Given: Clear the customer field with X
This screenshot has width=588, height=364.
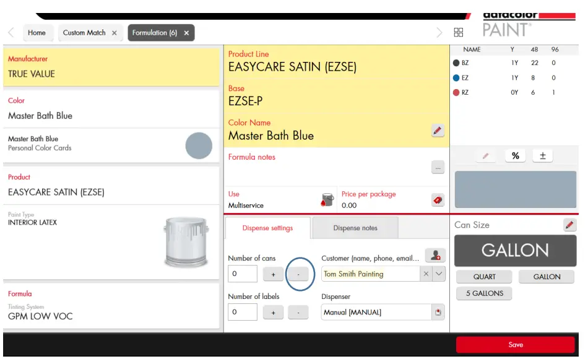Looking at the screenshot, I should (426, 274).
